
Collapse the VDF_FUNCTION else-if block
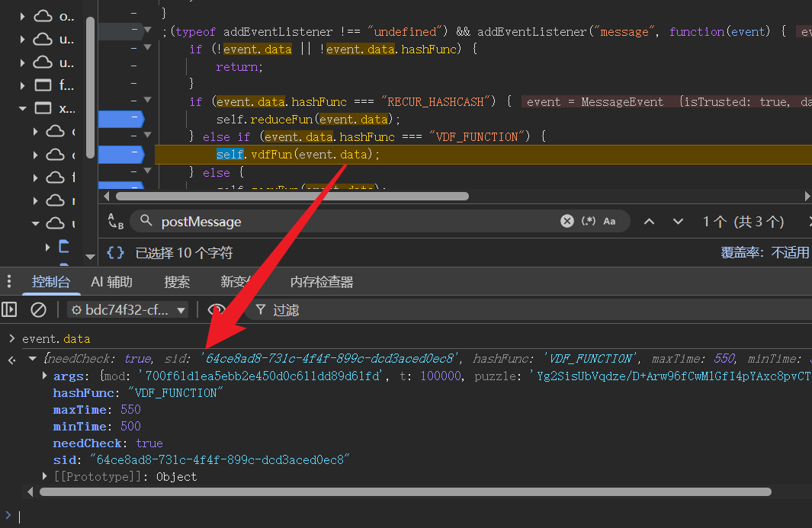[x=148, y=135]
